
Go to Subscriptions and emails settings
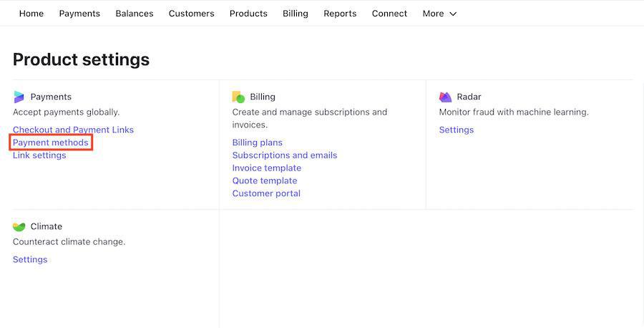point(284,155)
